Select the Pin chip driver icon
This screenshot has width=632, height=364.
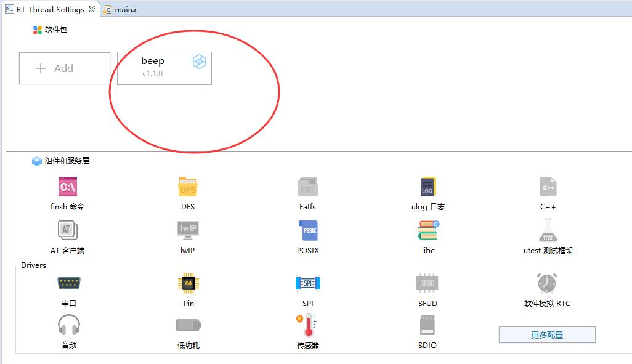(188, 283)
